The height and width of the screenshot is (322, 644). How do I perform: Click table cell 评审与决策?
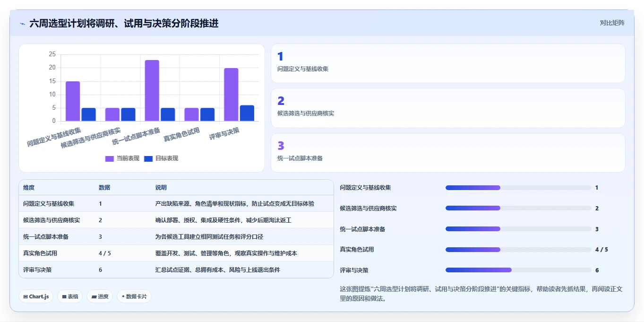(37, 270)
